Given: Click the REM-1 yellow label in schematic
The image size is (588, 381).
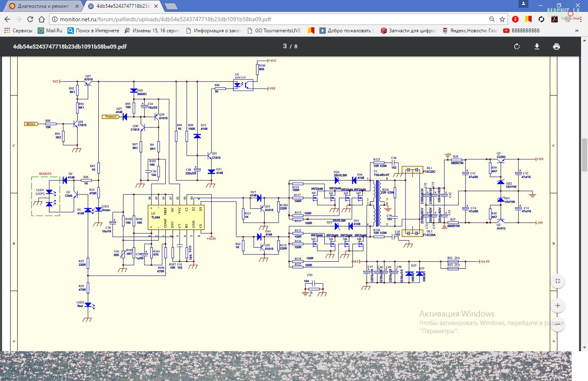Looking at the screenshot, I should 31,124.
